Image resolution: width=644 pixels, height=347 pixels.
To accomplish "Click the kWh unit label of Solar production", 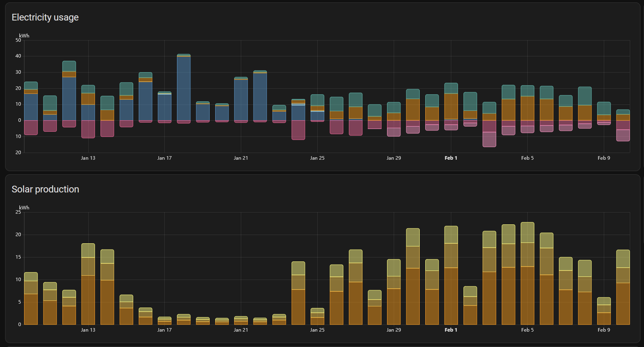I will 24,208.
